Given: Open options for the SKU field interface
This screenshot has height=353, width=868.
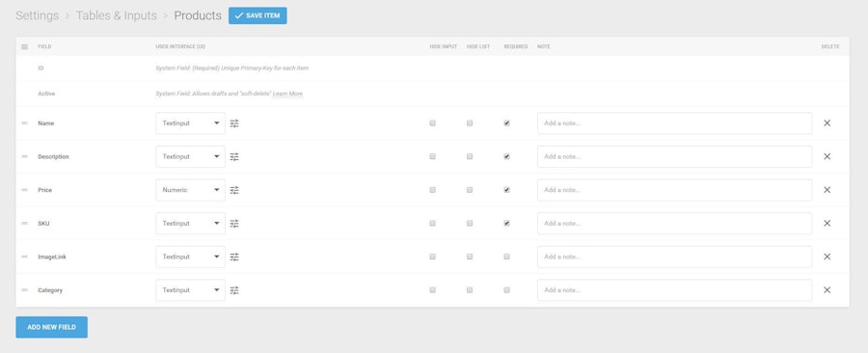Looking at the screenshot, I should pyautogui.click(x=234, y=224).
